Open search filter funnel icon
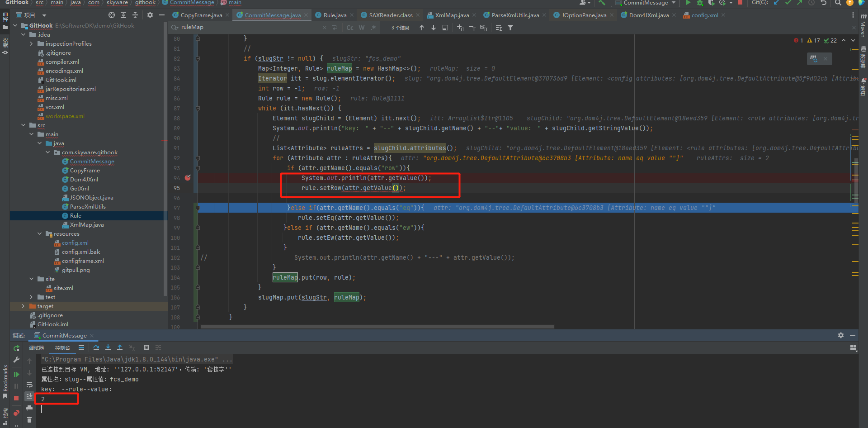The height and width of the screenshot is (428, 868). point(510,28)
